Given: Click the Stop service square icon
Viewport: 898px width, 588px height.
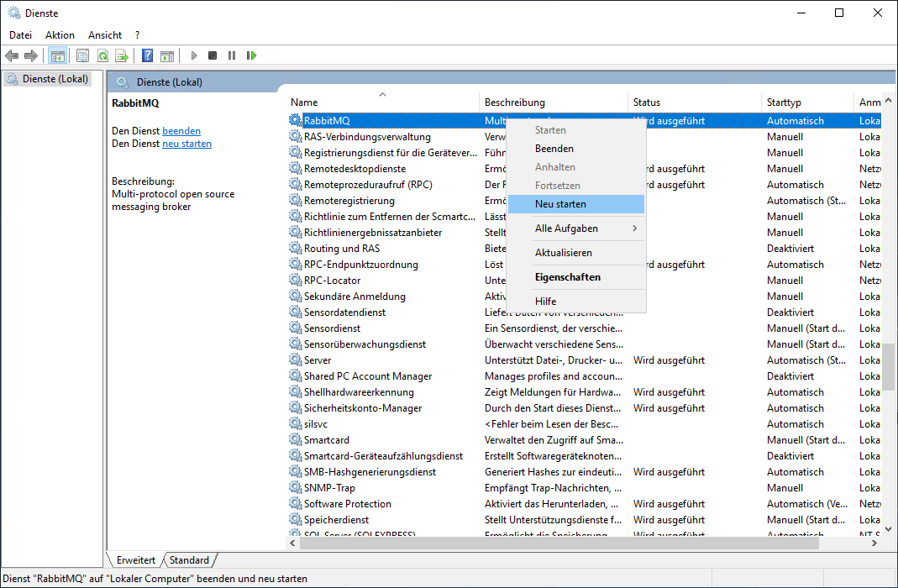Looking at the screenshot, I should [x=213, y=55].
